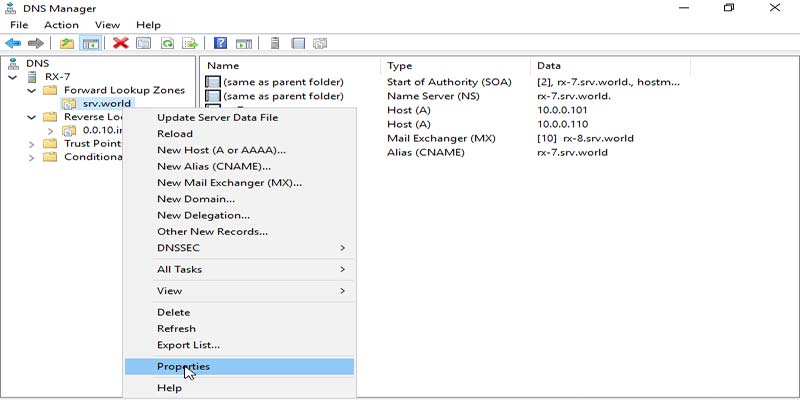Click the red Delete icon in toolbar
800x400 pixels.
[x=120, y=43]
